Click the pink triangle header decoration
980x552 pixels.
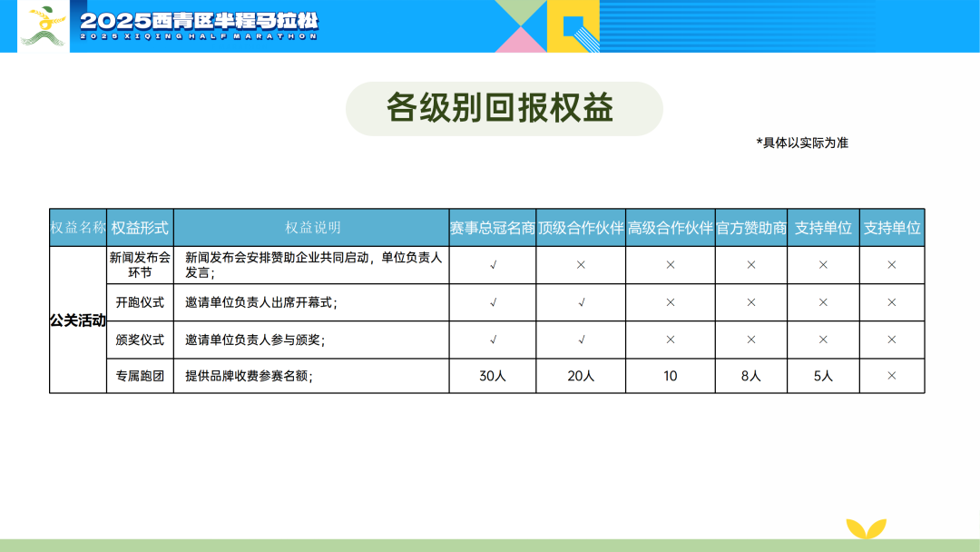[x=520, y=40]
